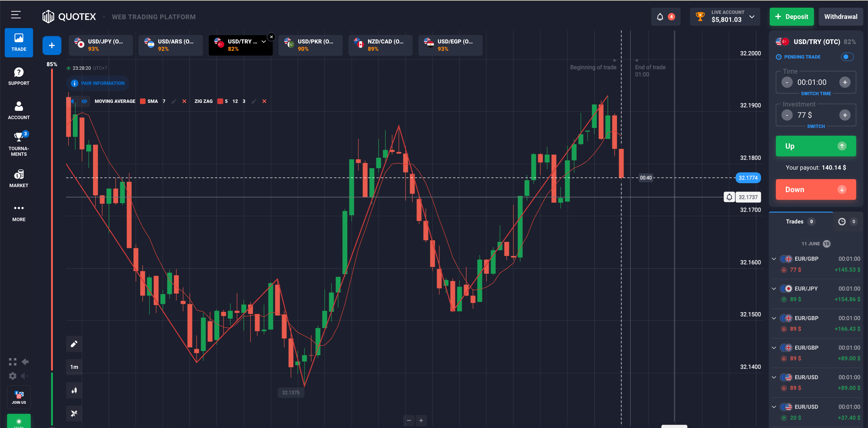This screenshot has width=868, height=428.
Task: Toggle the Pending Trade switch
Action: 847,57
